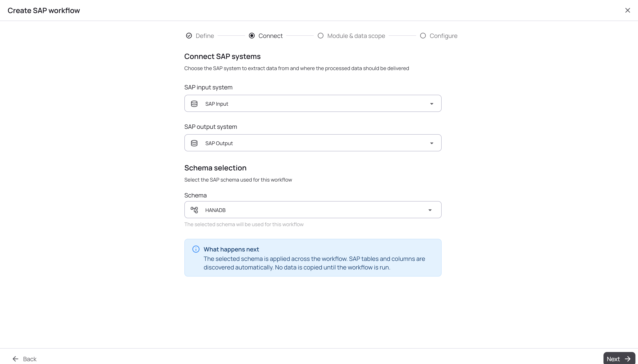Click the left arrow icon beside Back
The height and width of the screenshot is (364, 638).
point(15,359)
